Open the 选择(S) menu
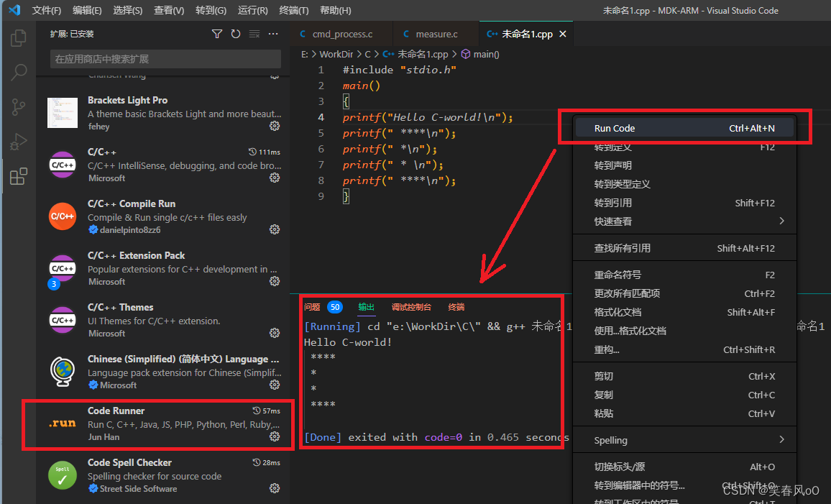831x504 pixels. [128, 10]
